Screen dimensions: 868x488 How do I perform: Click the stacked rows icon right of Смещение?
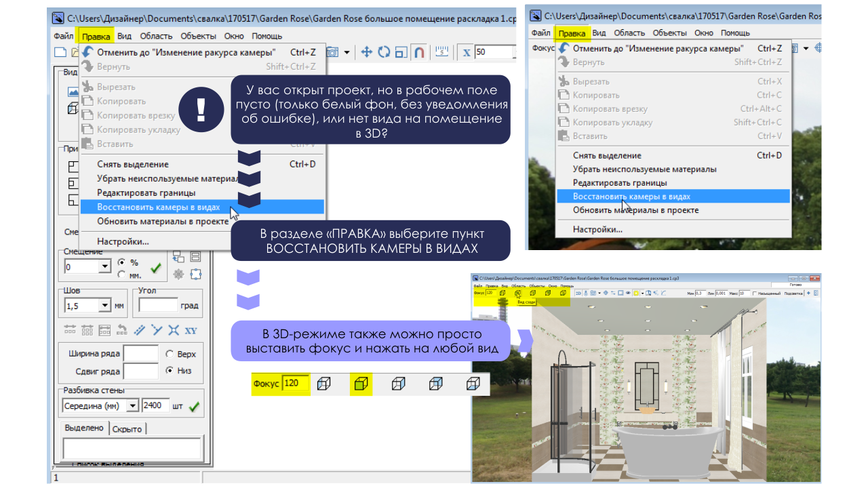pyautogui.click(x=196, y=256)
